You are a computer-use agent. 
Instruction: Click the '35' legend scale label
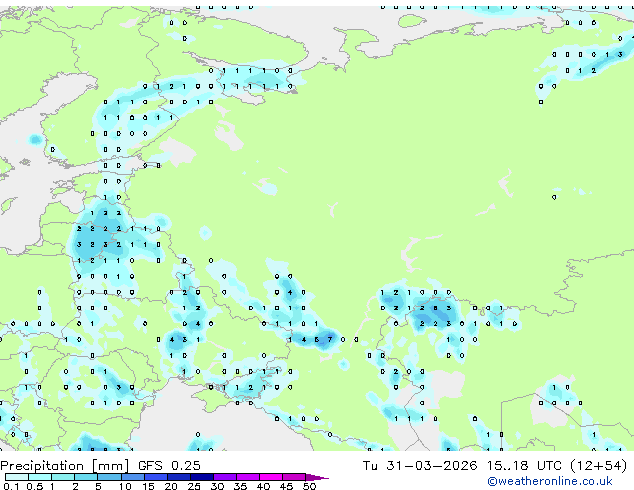(240, 486)
